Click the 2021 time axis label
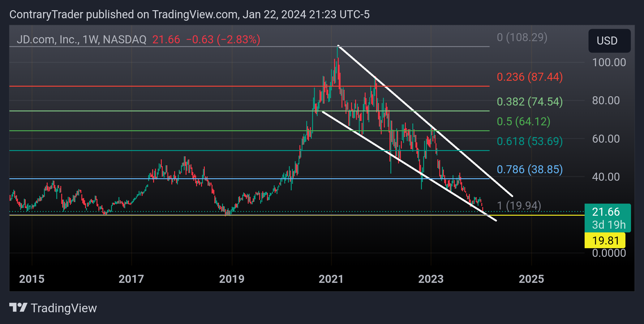The image size is (644, 324). (331, 279)
